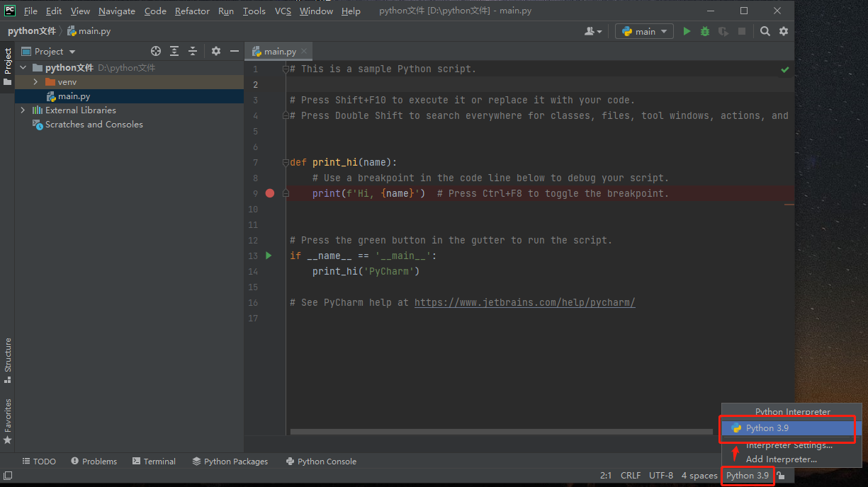The width and height of the screenshot is (868, 487).
Task: Open IDE settings gear in top toolbar
Action: [784, 31]
